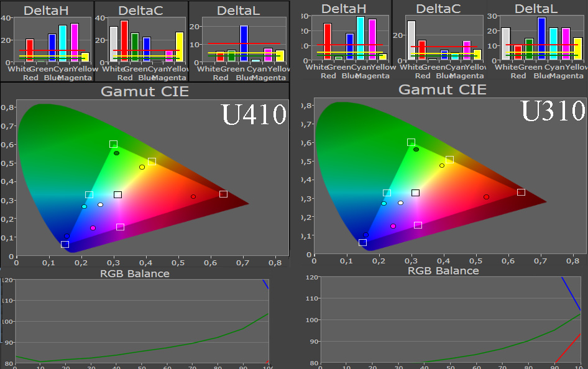Image resolution: width=588 pixels, height=369 pixels.
Task: Click the left RGB Balance title
Action: (x=135, y=273)
